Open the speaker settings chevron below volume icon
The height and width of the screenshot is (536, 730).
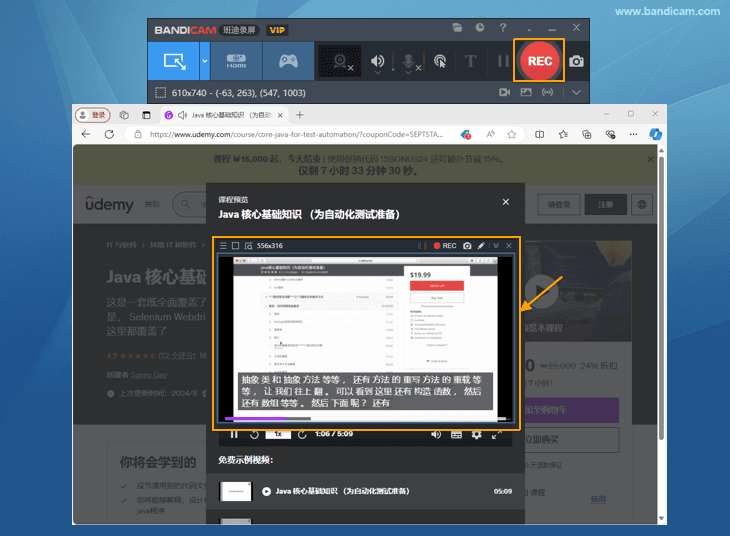pyautogui.click(x=378, y=73)
